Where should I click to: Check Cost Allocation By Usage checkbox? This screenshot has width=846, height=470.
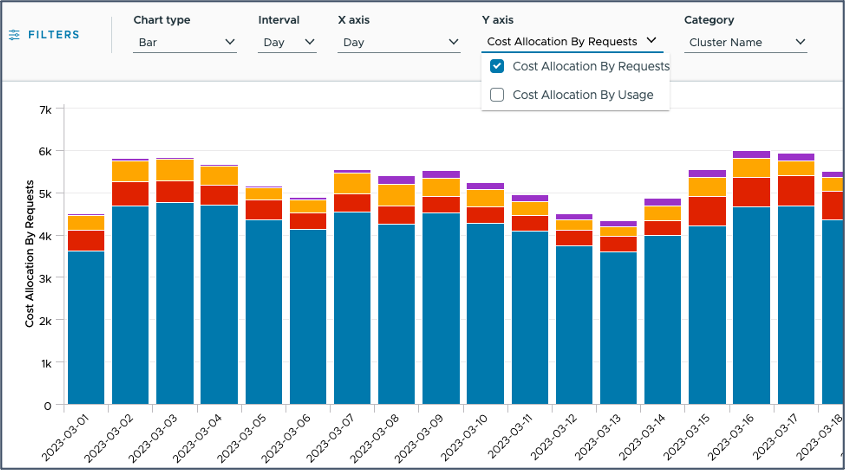[497, 95]
